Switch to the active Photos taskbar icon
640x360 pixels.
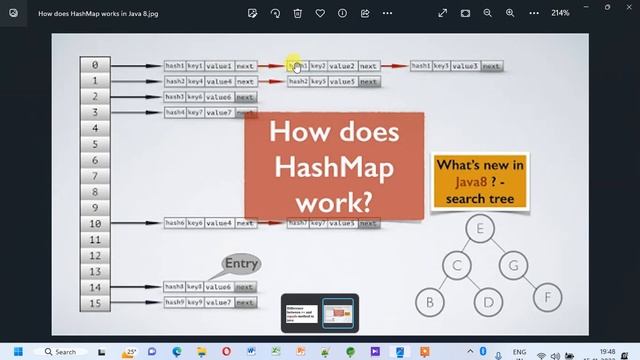point(400,351)
